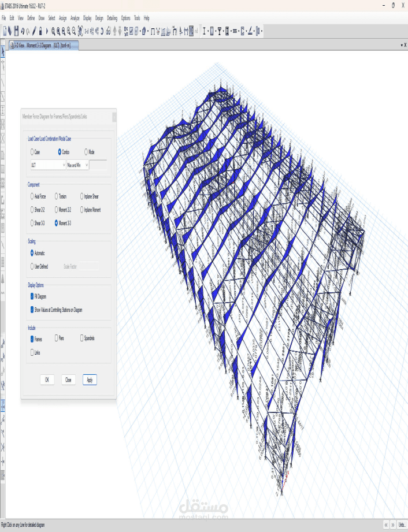
Task: Choose the Shear 2-2 component option
Action: pos(32,210)
